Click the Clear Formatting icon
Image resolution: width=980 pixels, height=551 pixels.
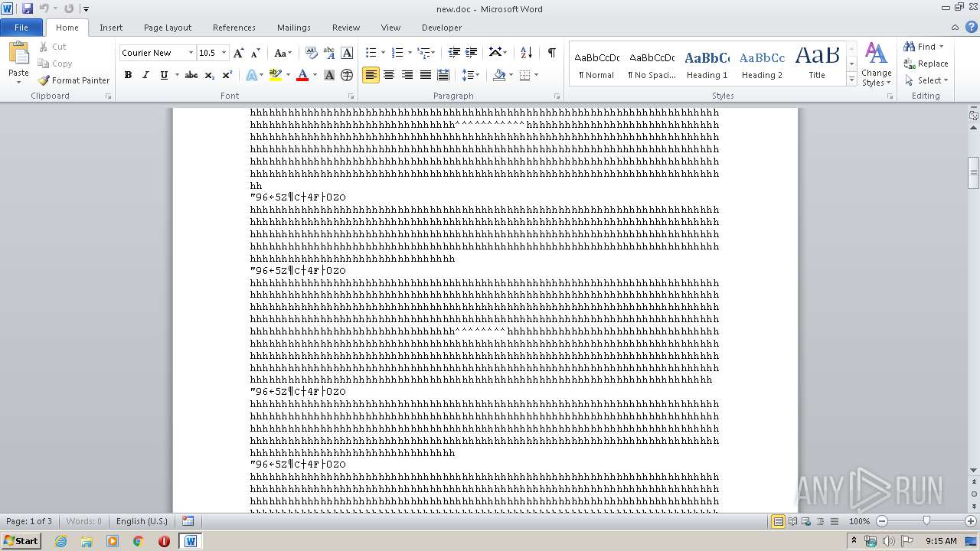point(312,53)
